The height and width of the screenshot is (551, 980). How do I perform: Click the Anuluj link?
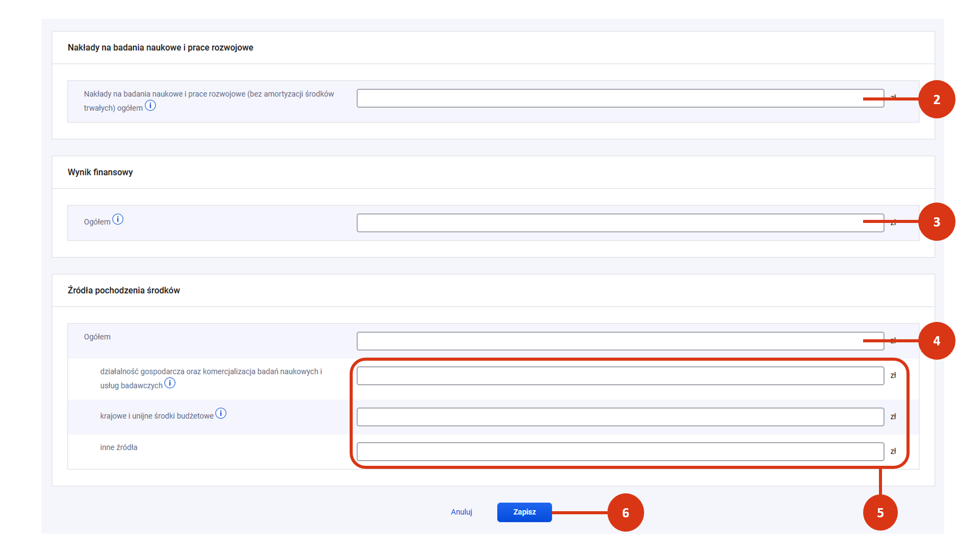461,512
